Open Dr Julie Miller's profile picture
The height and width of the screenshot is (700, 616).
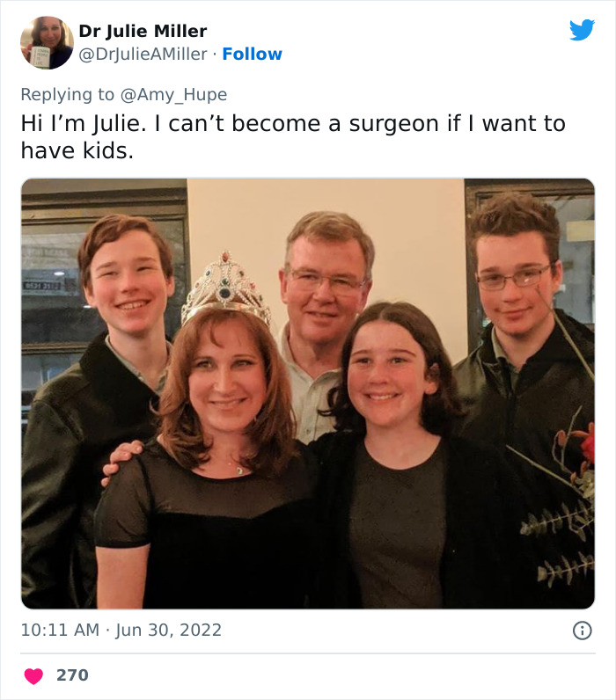47,42
